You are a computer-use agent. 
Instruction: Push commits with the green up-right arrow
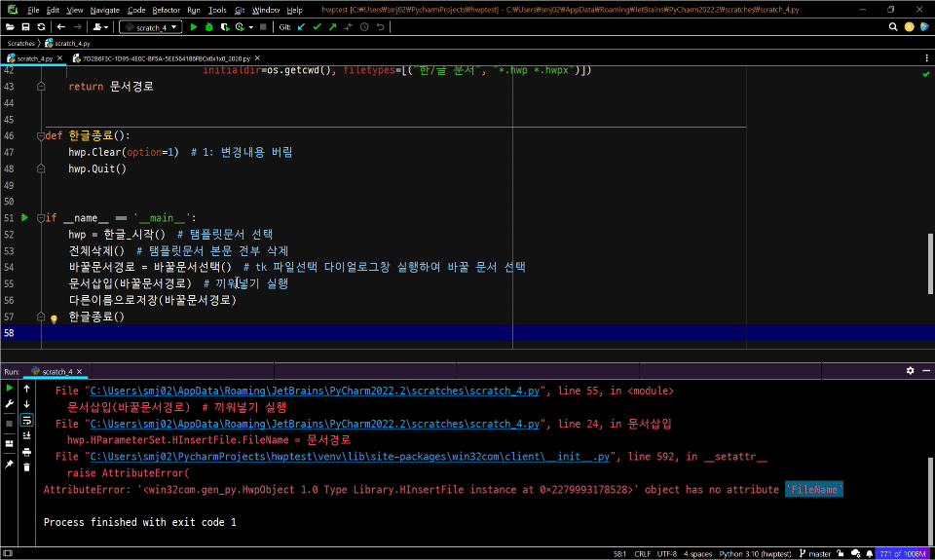click(333, 27)
